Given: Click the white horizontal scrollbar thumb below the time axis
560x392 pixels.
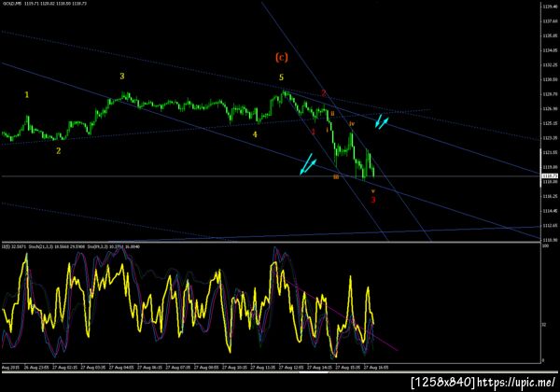Looking at the screenshot, I should click(x=314, y=372).
